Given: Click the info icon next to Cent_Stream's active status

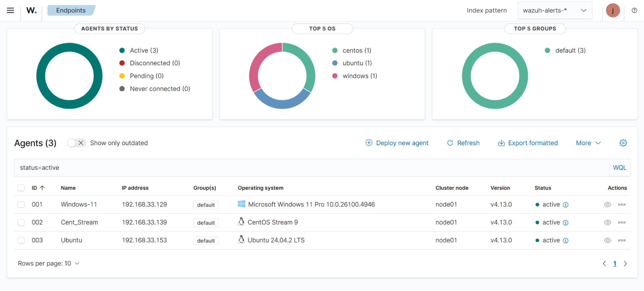Looking at the screenshot, I should tap(565, 222).
